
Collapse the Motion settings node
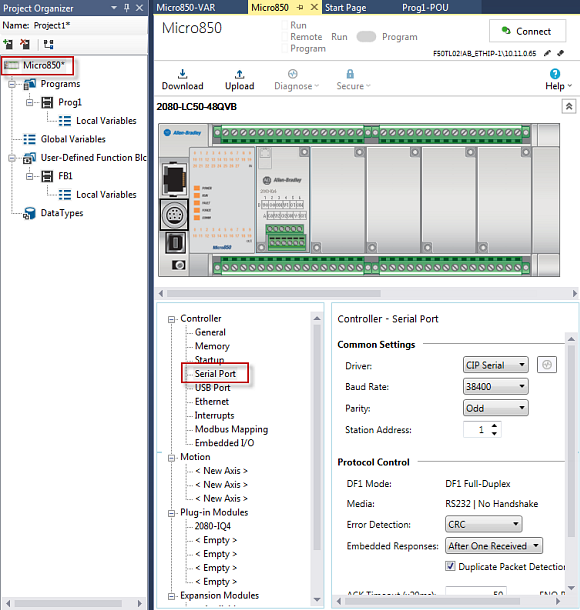pos(171,458)
